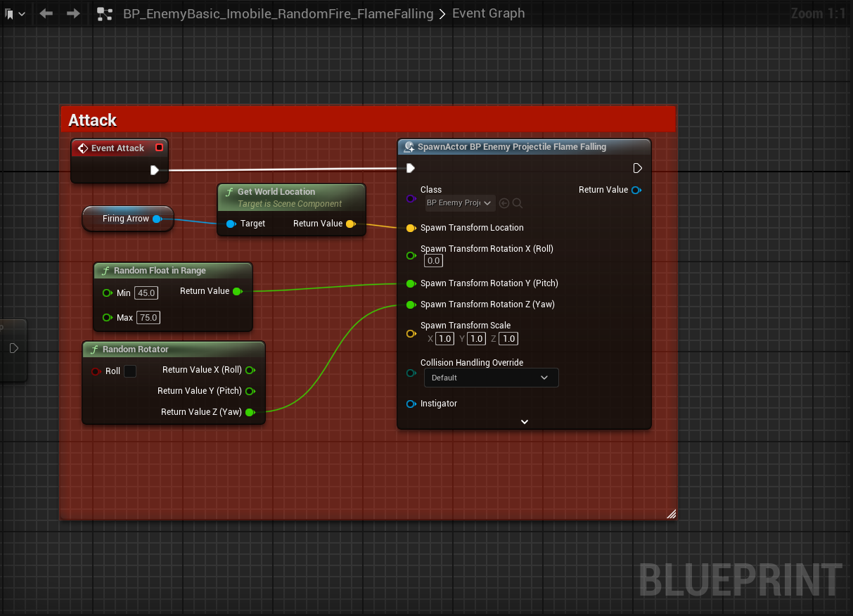
Task: Click the Event Attack delegate output pin
Action: coord(159,148)
